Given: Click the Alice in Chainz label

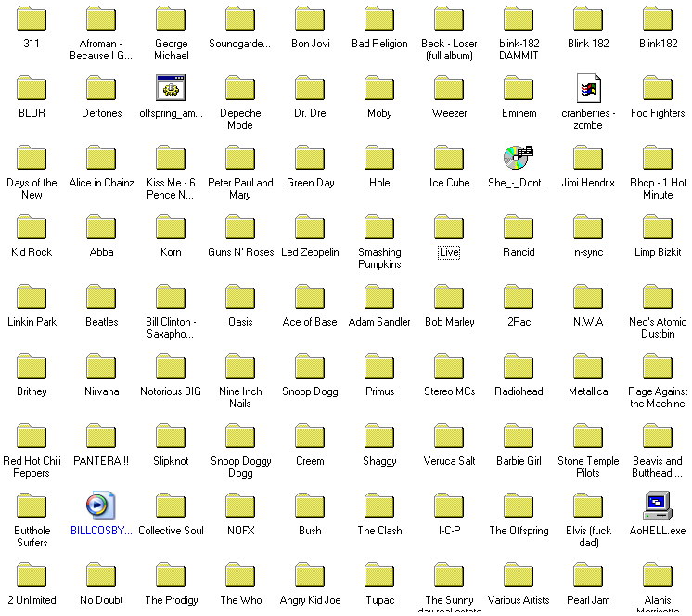Looking at the screenshot, I should coord(101,183).
